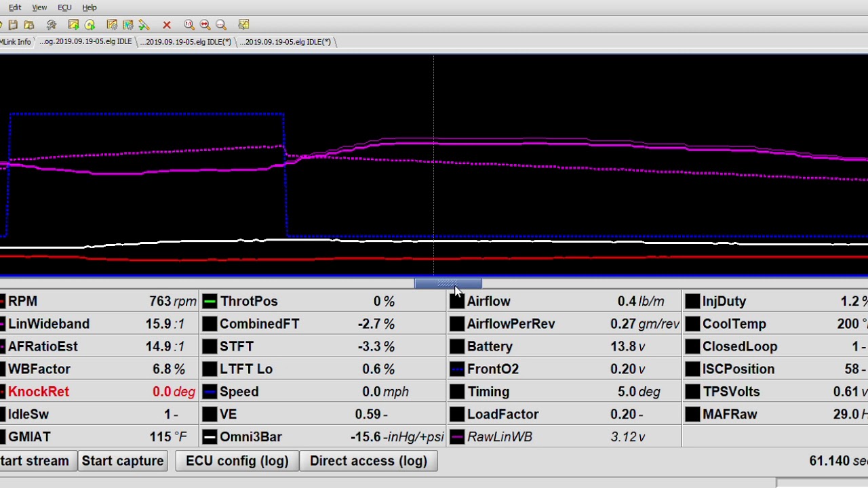
Task: Click the magnifier with dots zoom icon
Action: pyautogui.click(x=221, y=25)
